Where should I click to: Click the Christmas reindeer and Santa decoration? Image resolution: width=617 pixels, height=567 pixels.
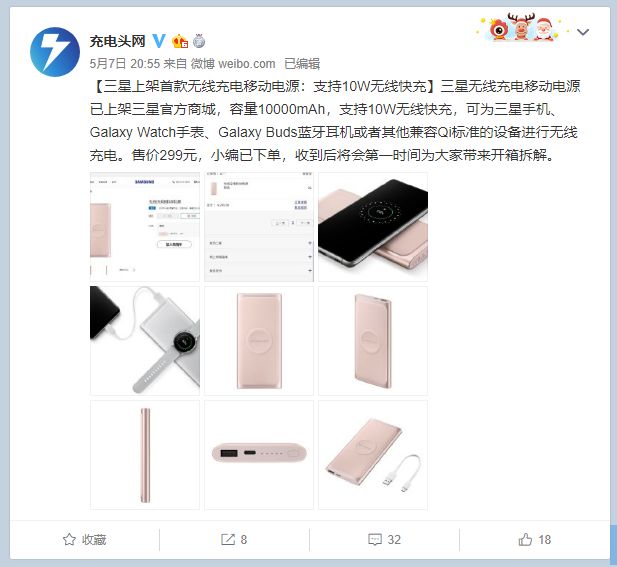pos(521,27)
